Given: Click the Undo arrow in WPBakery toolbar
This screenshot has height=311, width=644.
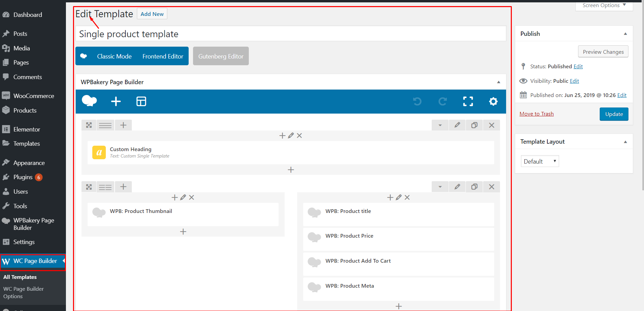Looking at the screenshot, I should tap(417, 101).
